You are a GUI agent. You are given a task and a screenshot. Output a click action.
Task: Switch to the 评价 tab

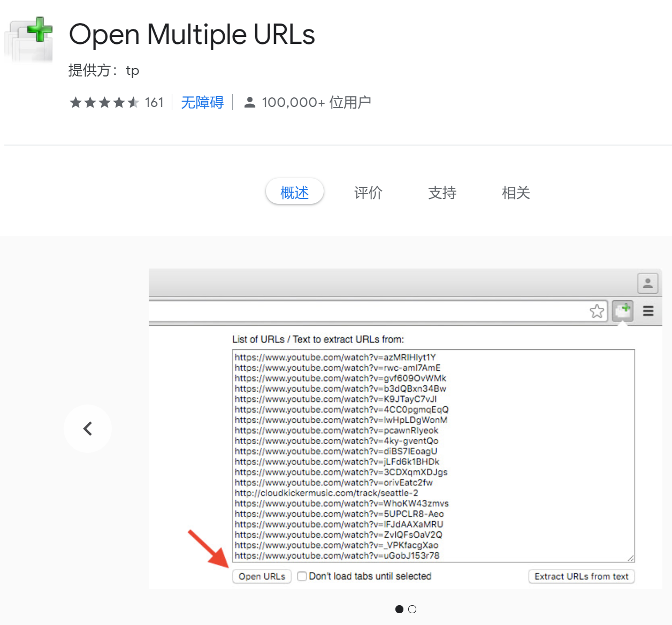pos(368,193)
